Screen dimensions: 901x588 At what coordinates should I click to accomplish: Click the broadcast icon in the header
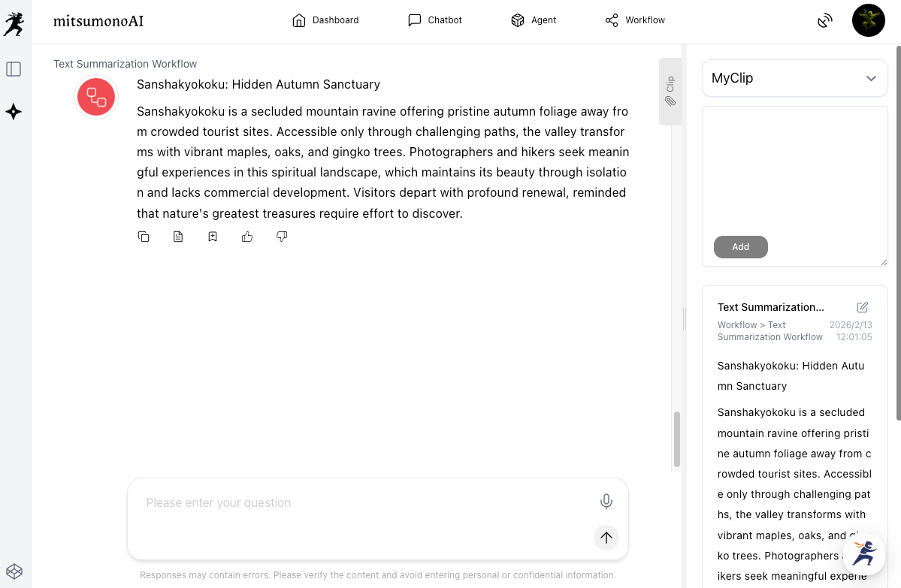[824, 20]
